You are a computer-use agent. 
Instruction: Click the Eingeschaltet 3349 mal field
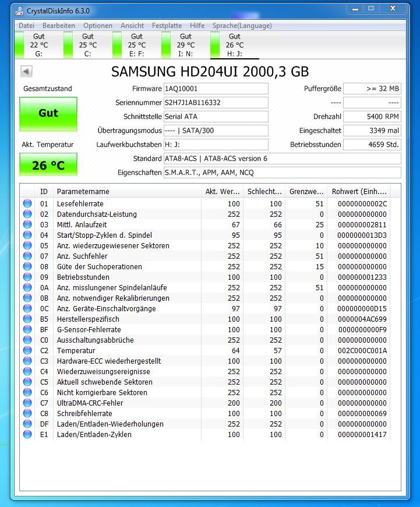[372, 131]
